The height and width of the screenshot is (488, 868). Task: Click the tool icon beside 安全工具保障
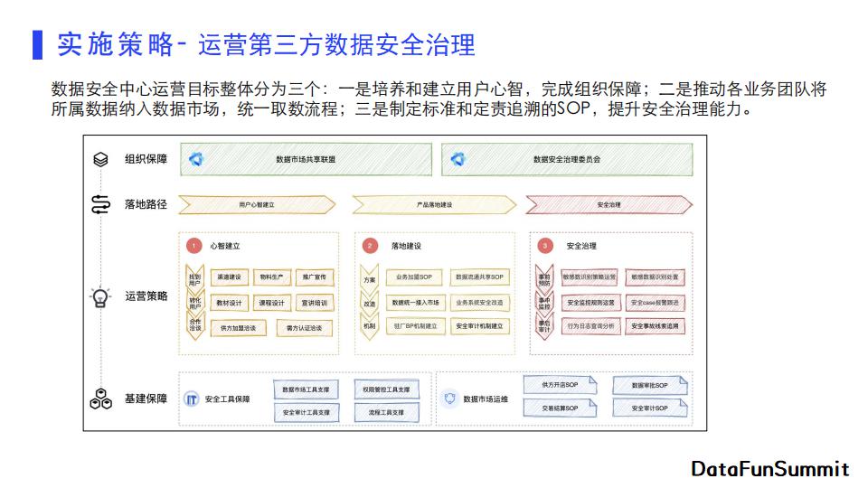click(x=191, y=399)
